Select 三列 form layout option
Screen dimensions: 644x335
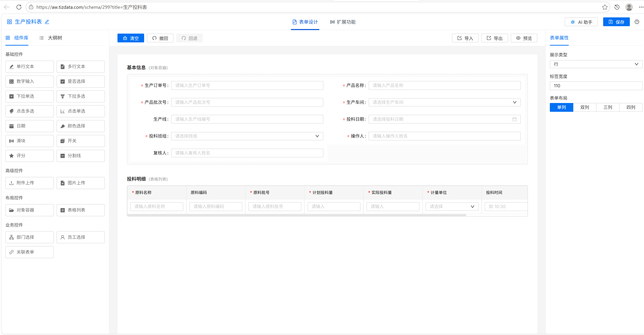(608, 107)
